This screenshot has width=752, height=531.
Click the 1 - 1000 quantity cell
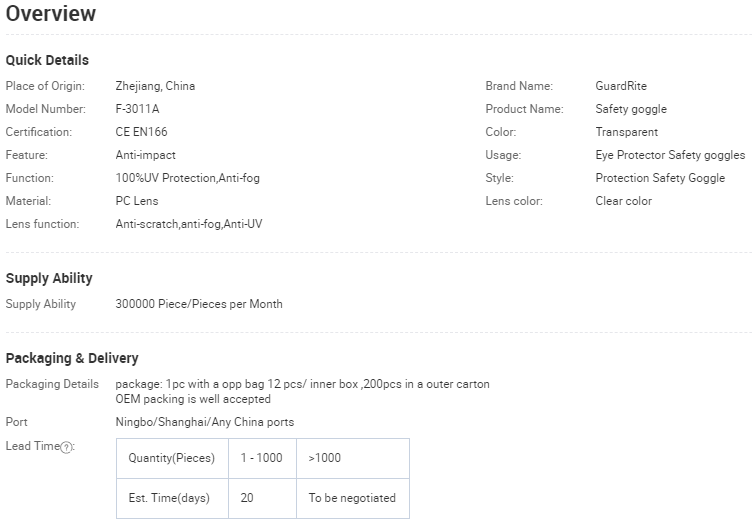pos(262,458)
